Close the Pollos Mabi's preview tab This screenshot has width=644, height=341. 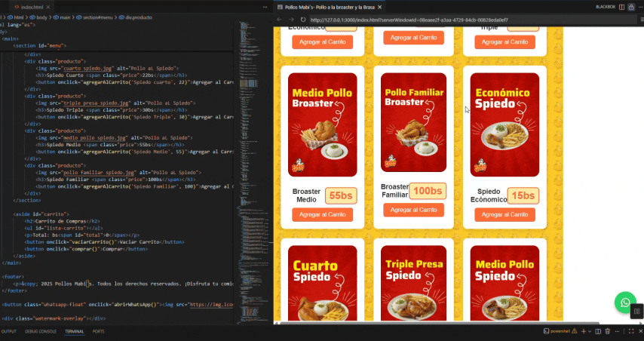point(380,7)
